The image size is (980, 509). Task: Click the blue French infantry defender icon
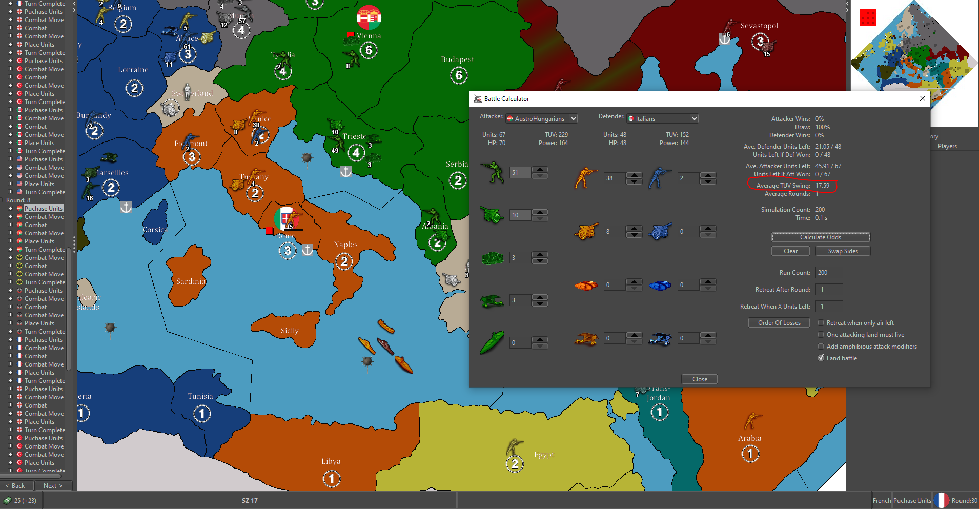click(x=659, y=178)
